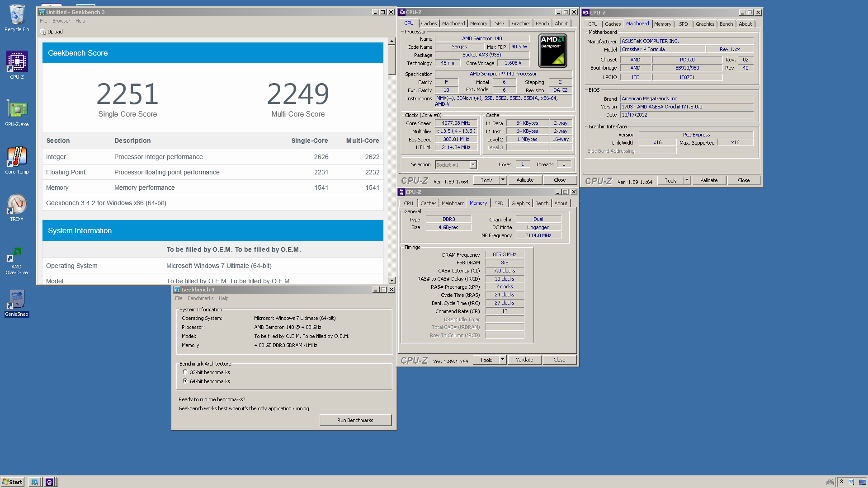Viewport: 868px width, 488px height.
Task: Click Tools button in Memory window
Action: click(486, 360)
